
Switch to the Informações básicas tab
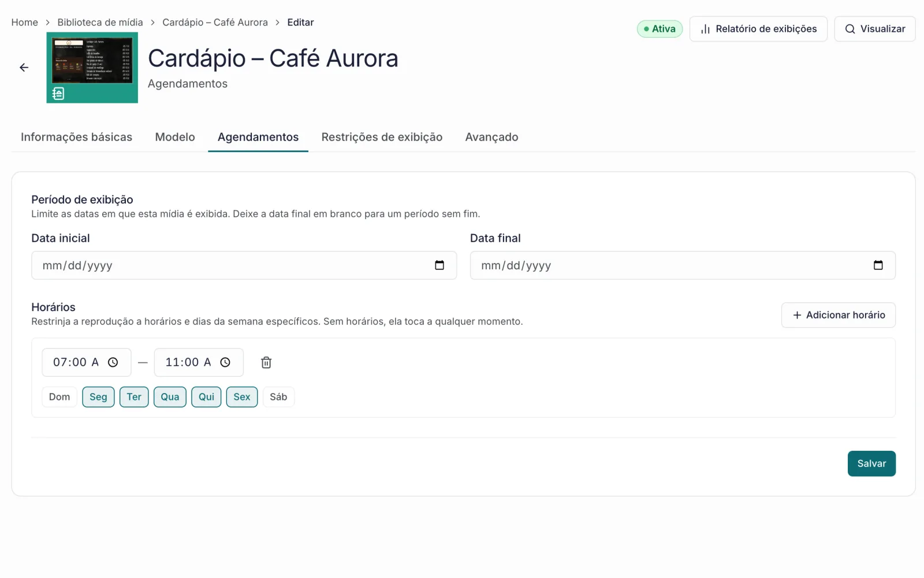(76, 137)
